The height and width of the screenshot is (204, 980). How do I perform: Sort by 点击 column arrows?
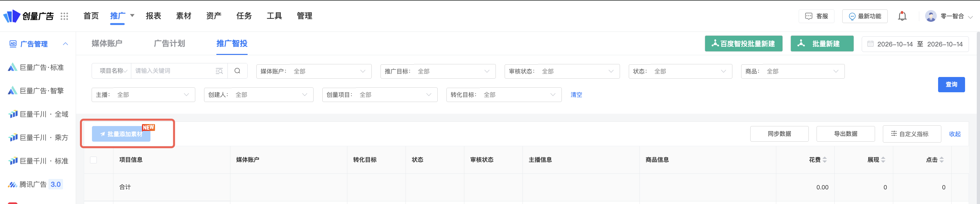pyautogui.click(x=942, y=160)
